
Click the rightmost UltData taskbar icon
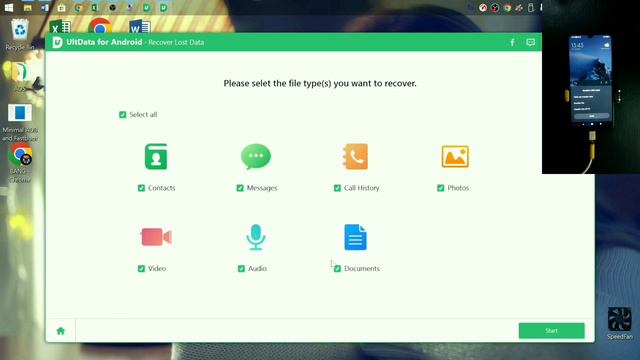(163, 7)
